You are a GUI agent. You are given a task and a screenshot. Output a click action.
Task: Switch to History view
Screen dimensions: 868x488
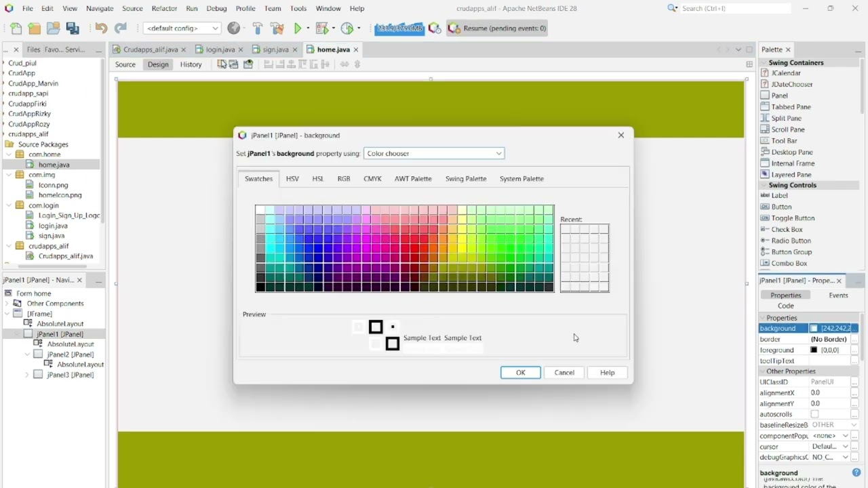[x=191, y=64]
